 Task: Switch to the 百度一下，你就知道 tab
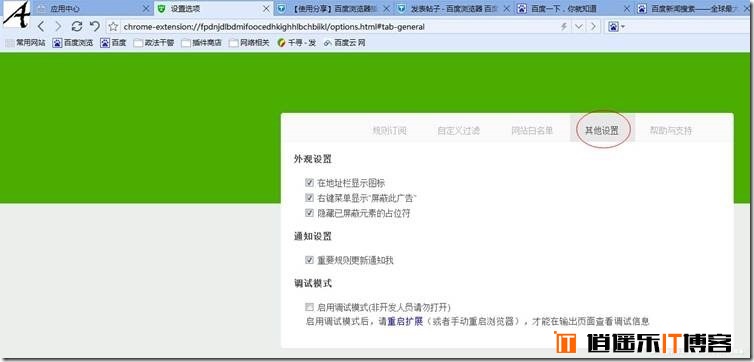click(x=574, y=9)
